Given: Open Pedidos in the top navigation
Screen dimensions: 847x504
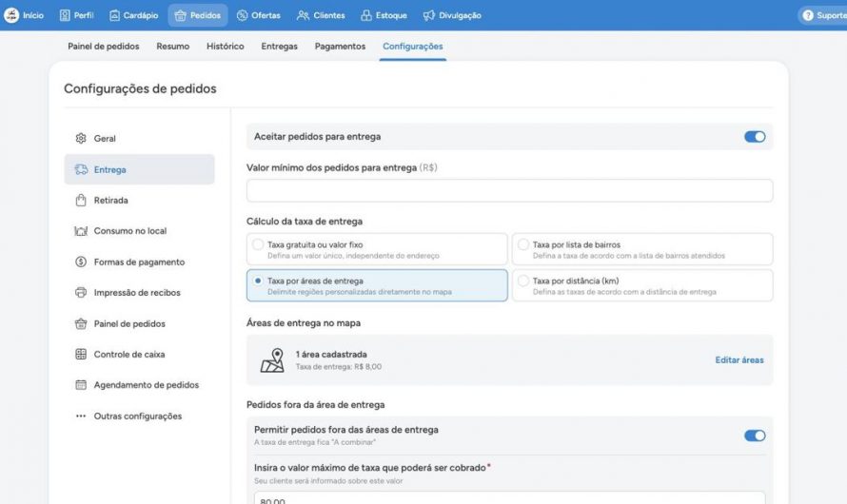Looking at the screenshot, I should pos(198,15).
